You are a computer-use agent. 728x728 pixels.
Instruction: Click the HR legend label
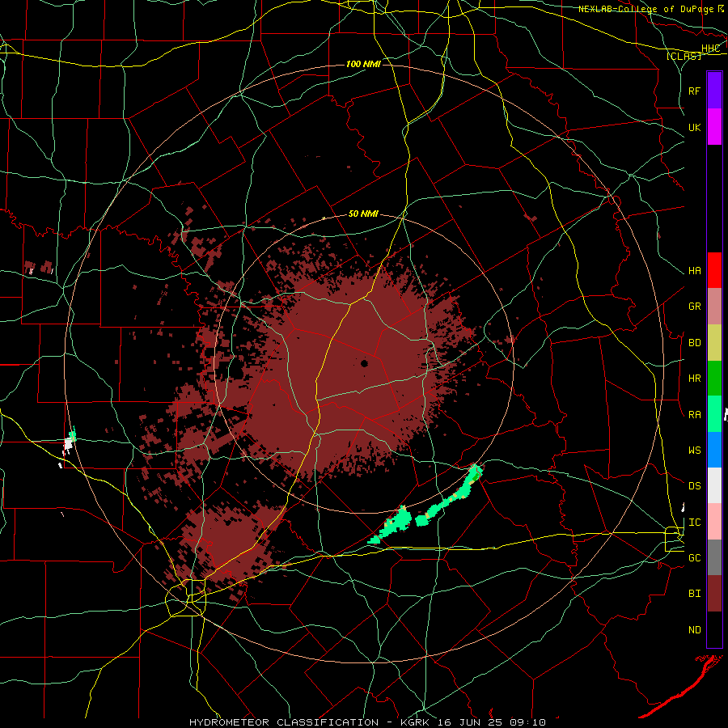click(694, 379)
